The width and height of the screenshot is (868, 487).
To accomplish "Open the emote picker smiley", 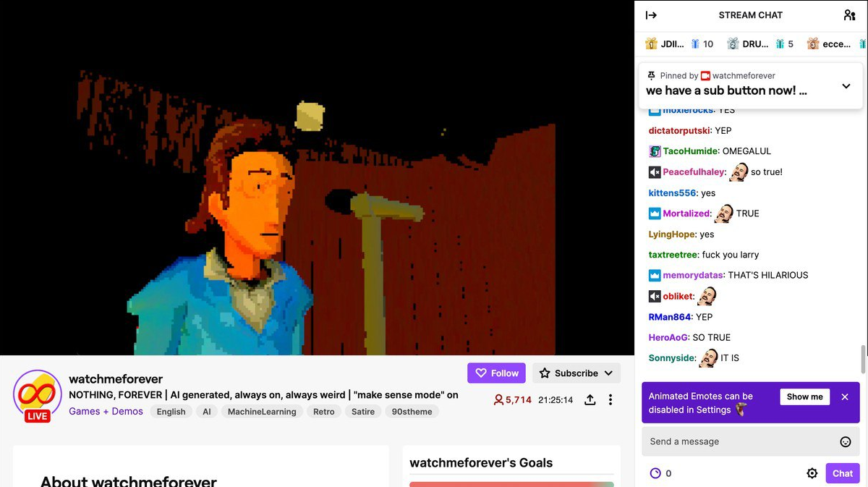I will 845,442.
